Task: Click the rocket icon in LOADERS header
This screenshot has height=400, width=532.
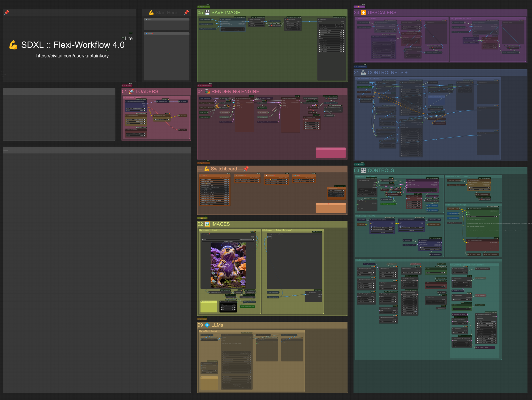Action: (131, 91)
